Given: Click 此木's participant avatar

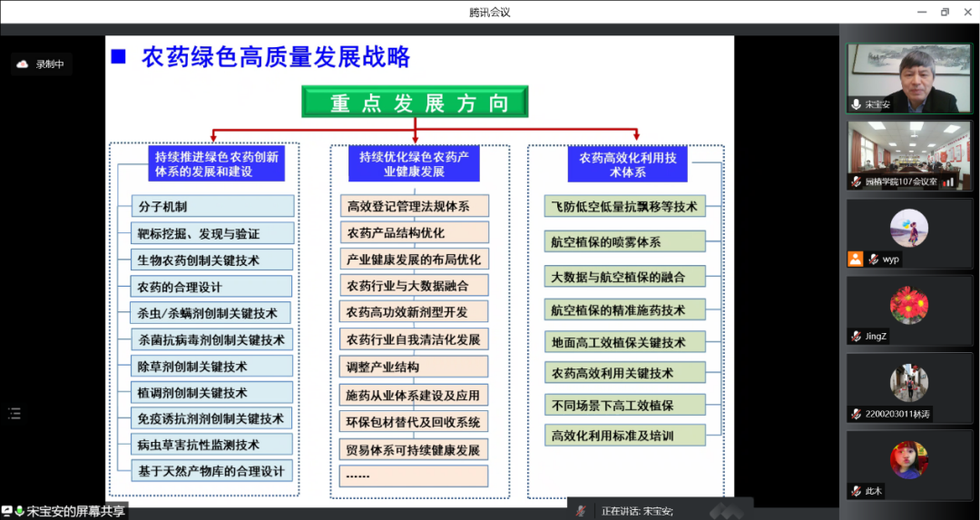Looking at the screenshot, I should 908,460.
